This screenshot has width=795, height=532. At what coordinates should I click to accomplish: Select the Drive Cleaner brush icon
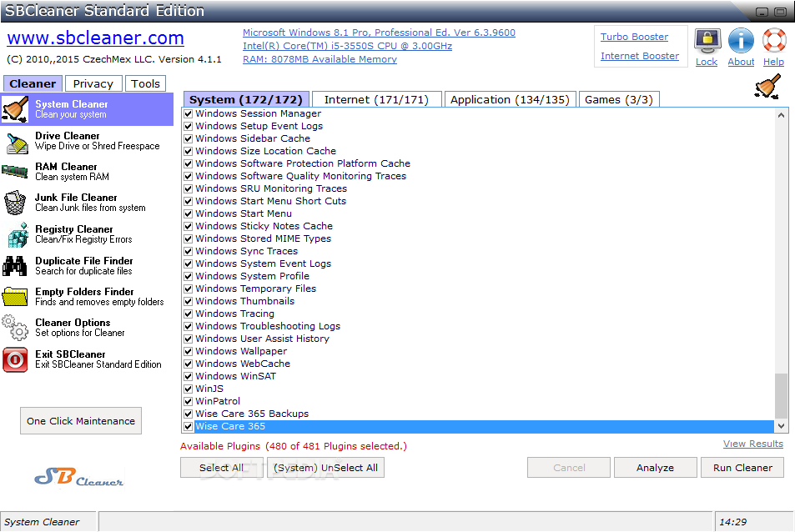(x=16, y=143)
